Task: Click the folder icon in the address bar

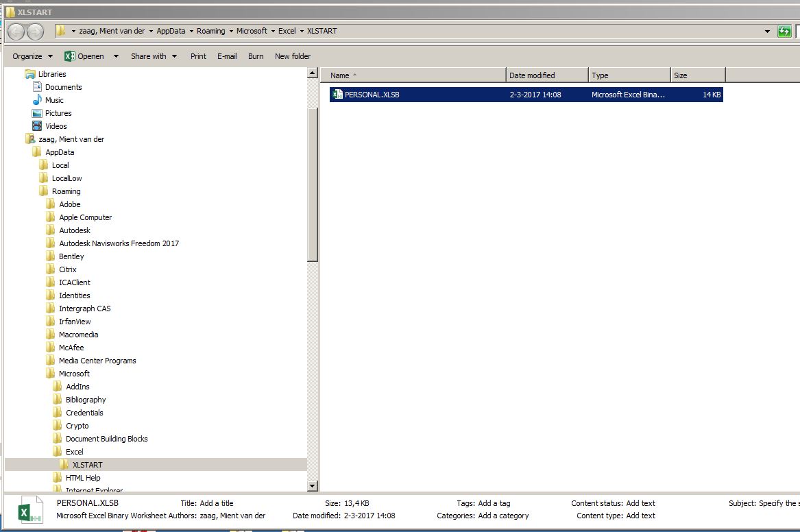Action: [x=61, y=31]
